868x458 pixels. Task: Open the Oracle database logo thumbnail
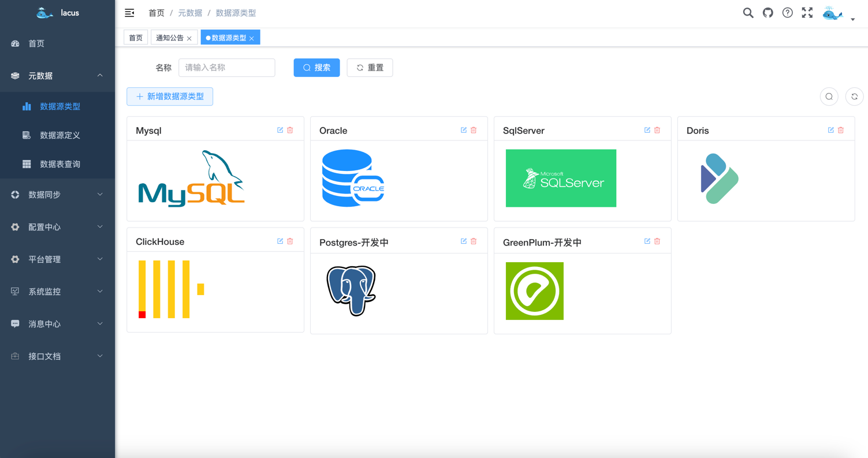[x=353, y=178]
